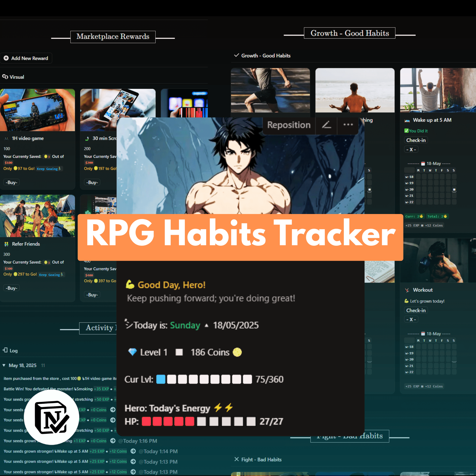Click Buy on the 400-cost reward card
The image size is (476, 476).
tap(92, 294)
